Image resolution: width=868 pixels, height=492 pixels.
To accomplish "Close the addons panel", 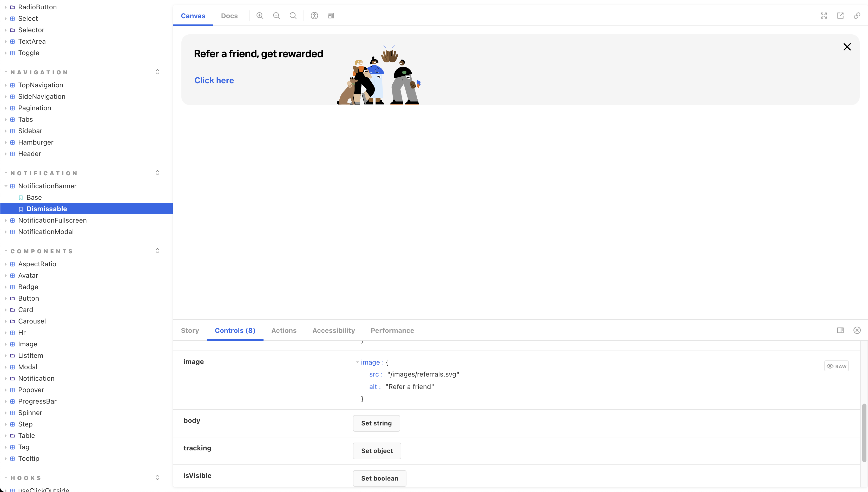I will (857, 331).
